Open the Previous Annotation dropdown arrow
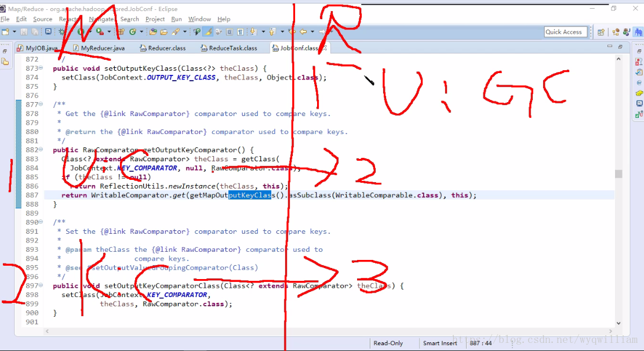 click(x=282, y=32)
